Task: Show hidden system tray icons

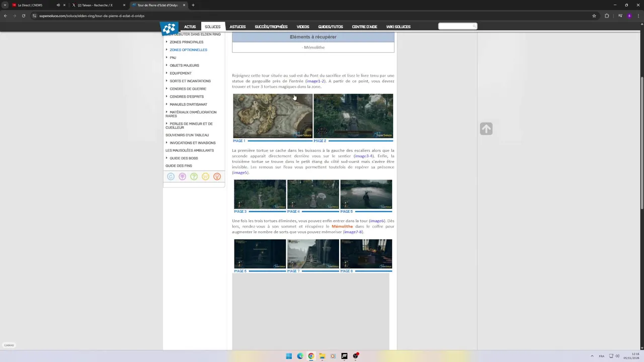Action: [x=592, y=356]
